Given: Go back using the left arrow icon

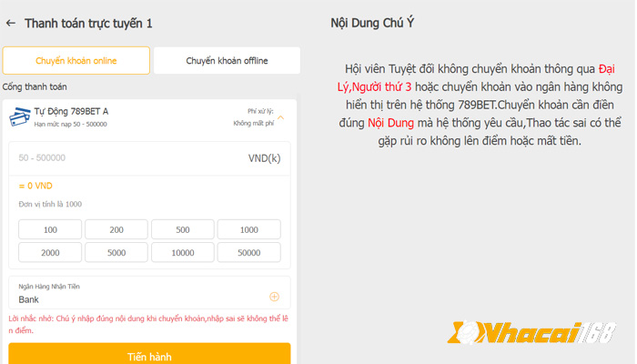Looking at the screenshot, I should (11, 23).
